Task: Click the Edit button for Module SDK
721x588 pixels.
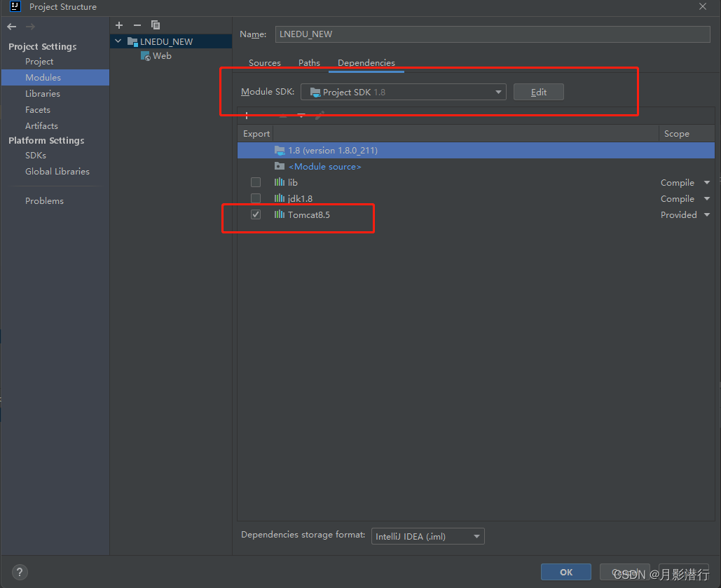Action: 538,92
